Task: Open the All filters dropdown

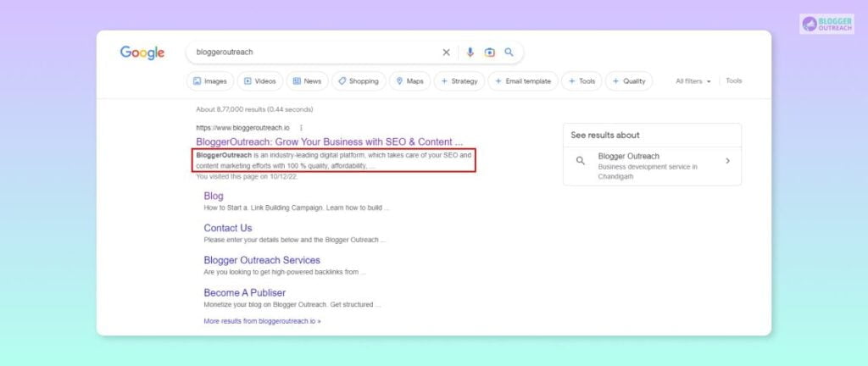Action: pyautogui.click(x=693, y=81)
